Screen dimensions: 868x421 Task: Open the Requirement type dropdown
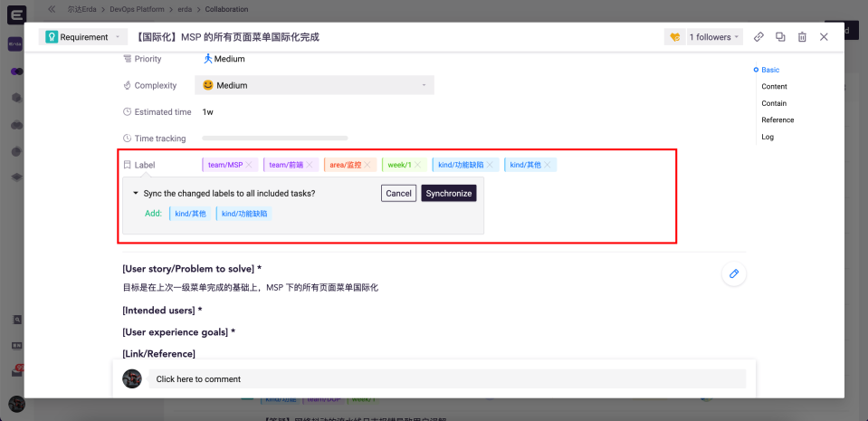(83, 37)
